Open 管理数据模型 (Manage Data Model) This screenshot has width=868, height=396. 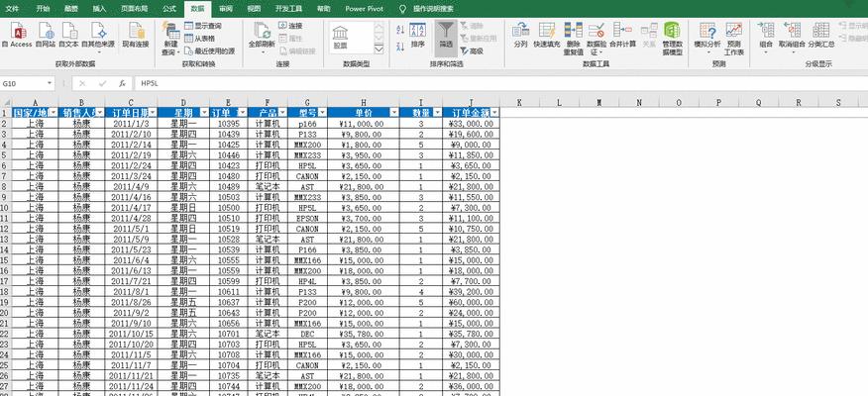coord(672,39)
